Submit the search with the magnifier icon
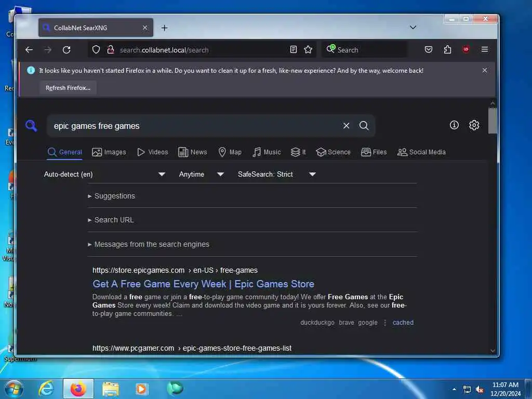Image resolution: width=532 pixels, height=399 pixels. tap(364, 126)
